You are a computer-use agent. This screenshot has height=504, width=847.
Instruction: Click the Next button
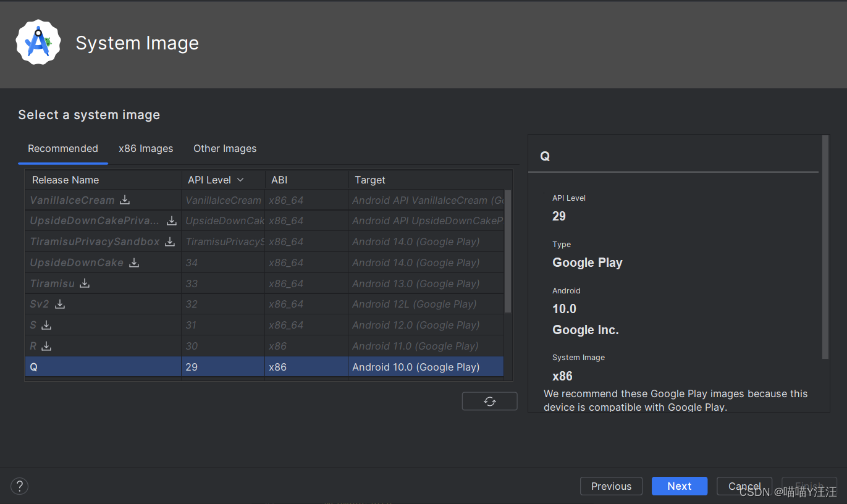click(680, 486)
